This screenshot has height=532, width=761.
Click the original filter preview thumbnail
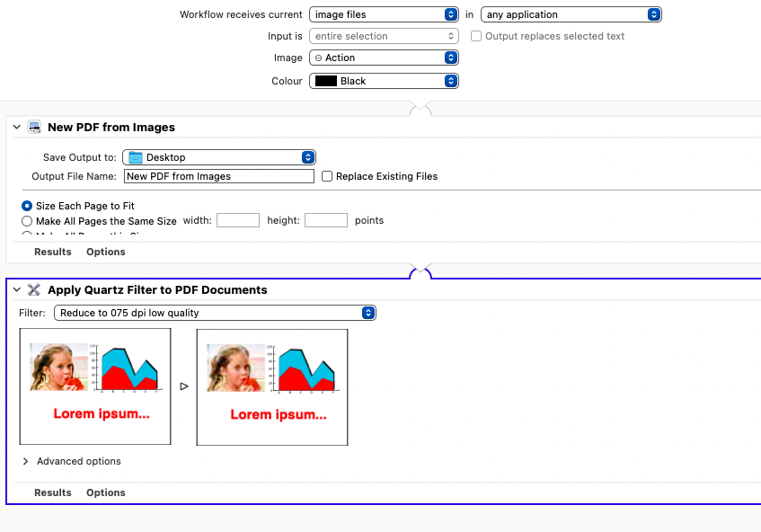point(95,386)
